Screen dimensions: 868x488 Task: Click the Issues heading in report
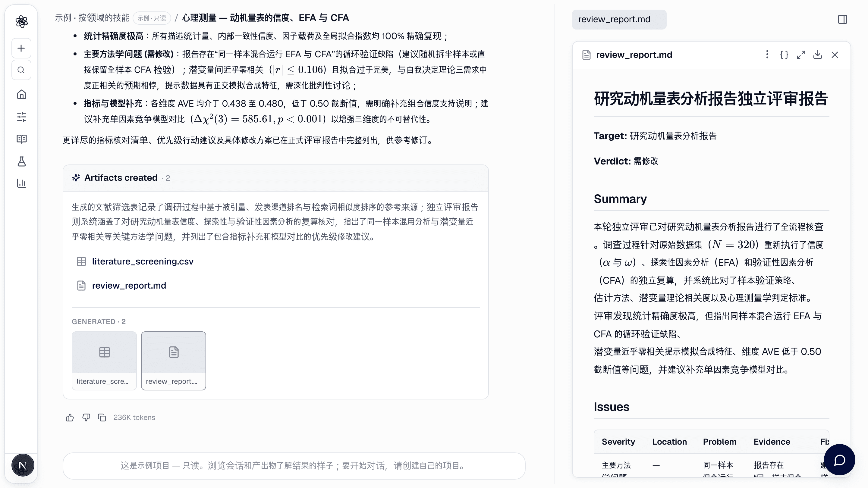tap(611, 407)
